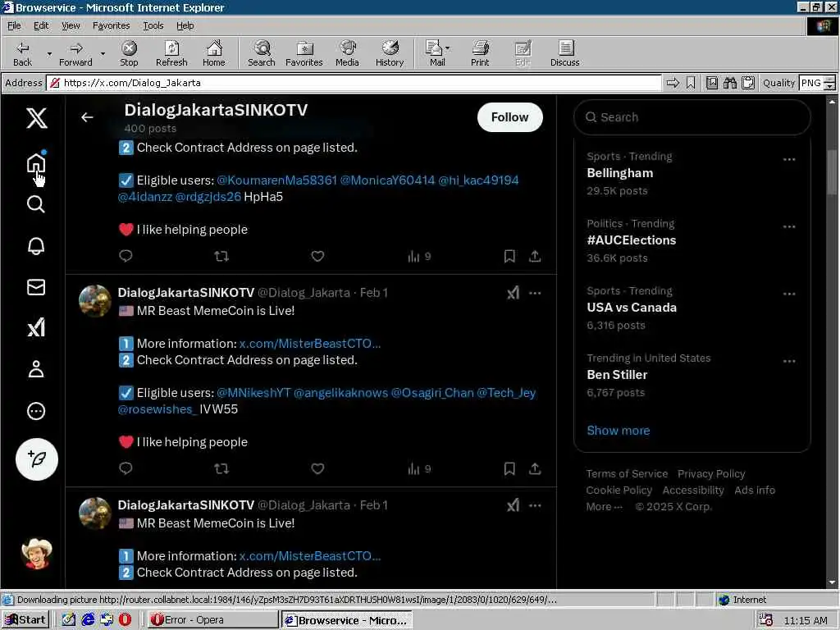Click the compose Post feather button
This screenshot has width=840, height=630.
[x=36, y=459]
